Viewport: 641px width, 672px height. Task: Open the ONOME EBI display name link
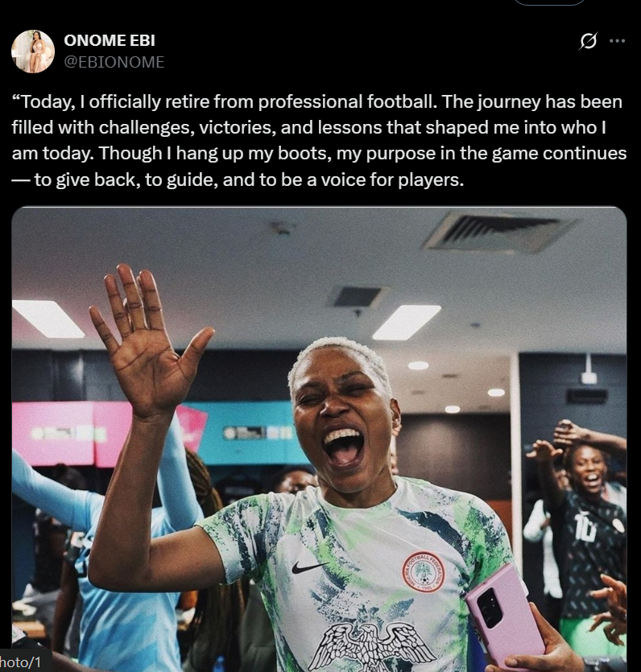[x=110, y=40]
